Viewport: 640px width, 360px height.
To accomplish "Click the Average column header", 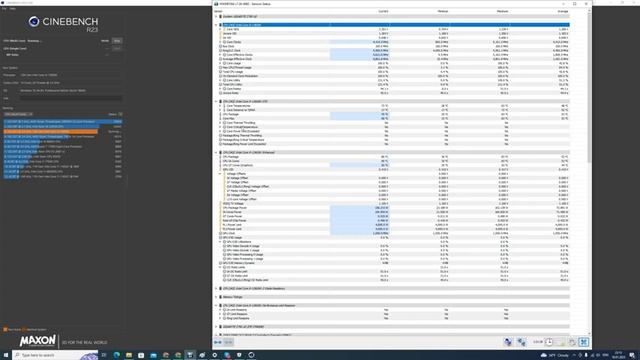I will pos(563,11).
